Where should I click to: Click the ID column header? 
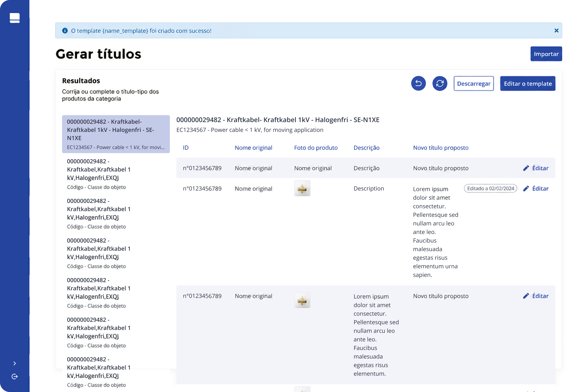(x=186, y=148)
